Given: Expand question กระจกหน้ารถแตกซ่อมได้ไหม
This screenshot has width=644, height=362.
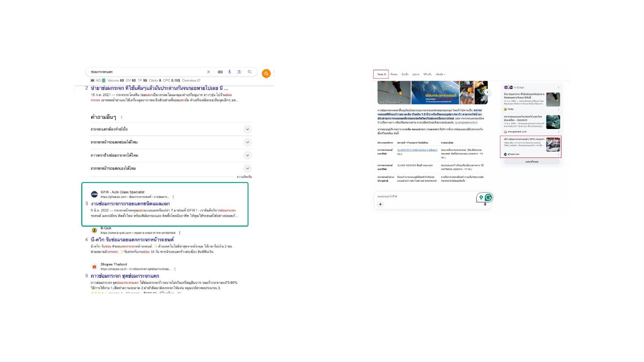Looking at the screenshot, I should tap(171, 142).
